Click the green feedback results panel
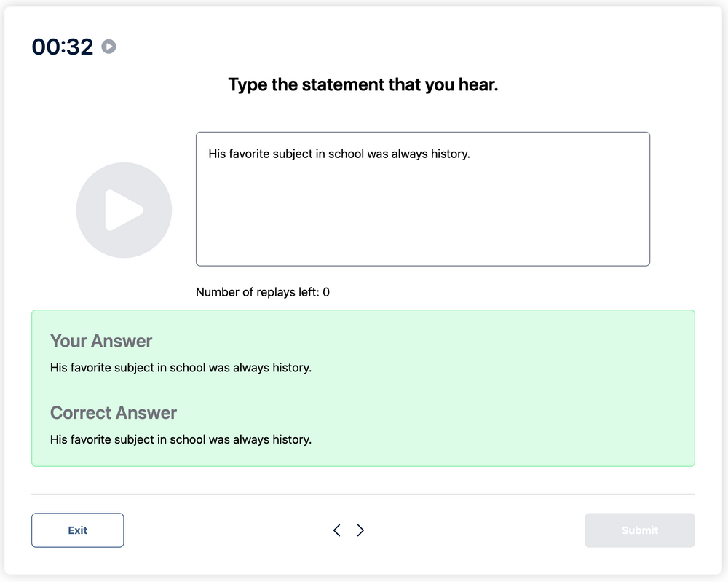 click(x=364, y=388)
